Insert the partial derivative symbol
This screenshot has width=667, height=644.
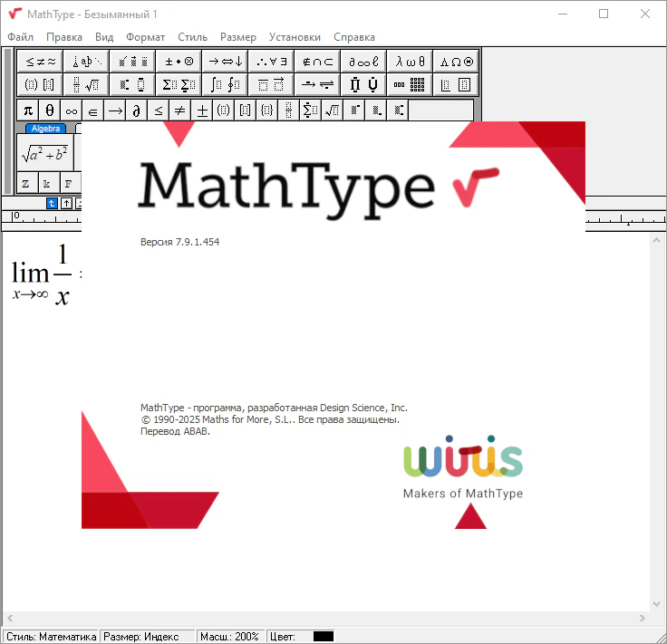click(x=137, y=111)
